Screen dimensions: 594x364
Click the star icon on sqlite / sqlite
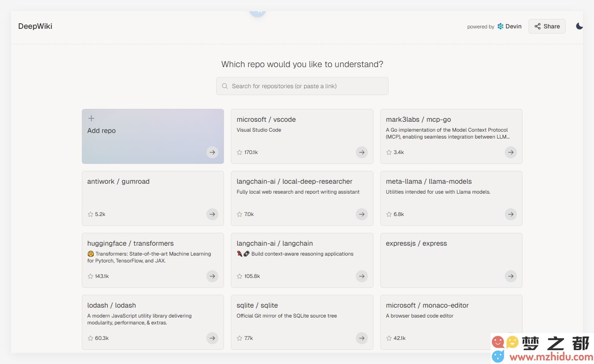click(239, 338)
